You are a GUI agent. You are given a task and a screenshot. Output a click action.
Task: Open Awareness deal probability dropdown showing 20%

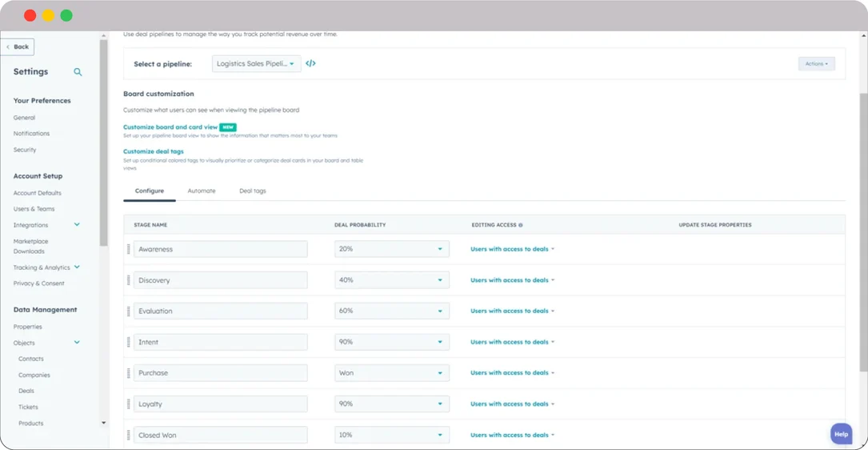(x=392, y=249)
